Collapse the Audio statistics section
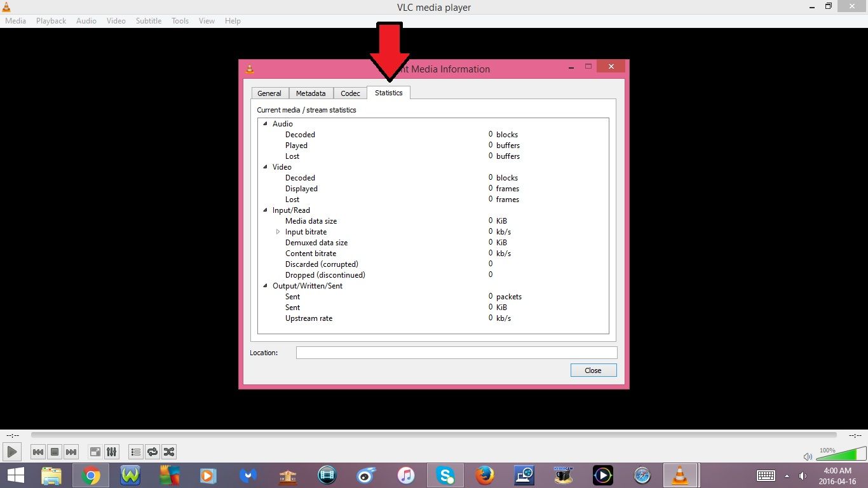 click(x=265, y=124)
